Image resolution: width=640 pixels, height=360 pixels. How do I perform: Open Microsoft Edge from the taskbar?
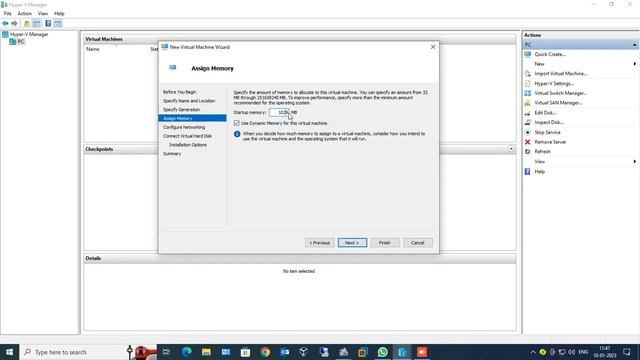tap(187, 352)
